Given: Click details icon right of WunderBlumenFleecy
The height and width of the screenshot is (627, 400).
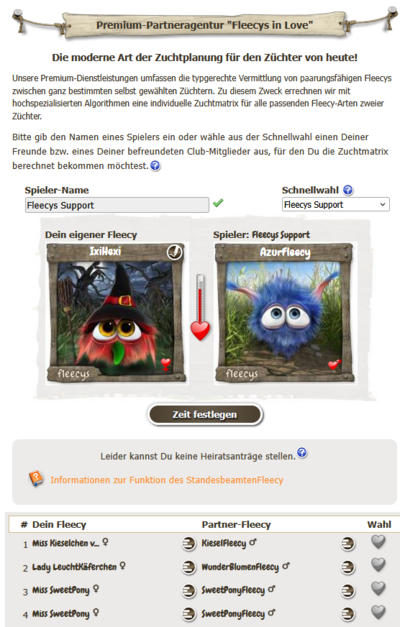Looking at the screenshot, I should (348, 567).
